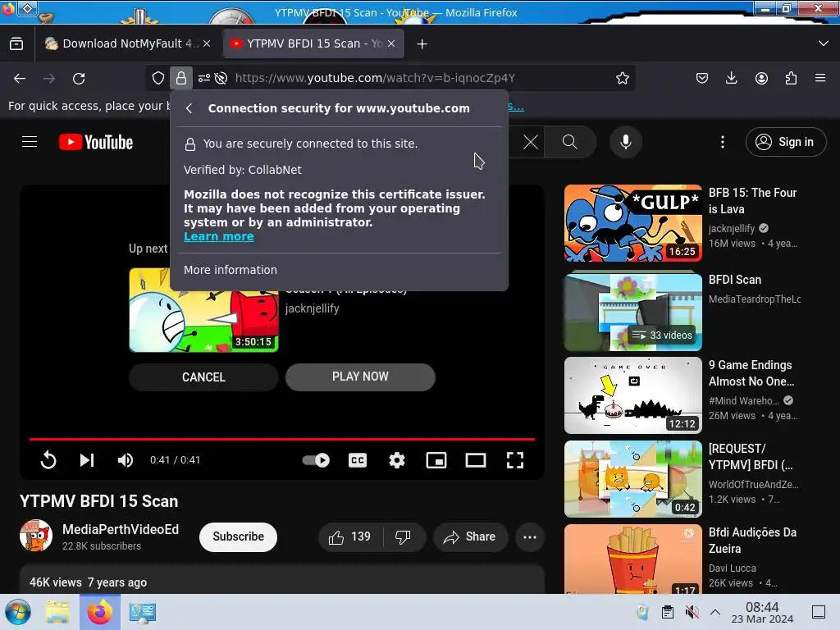
Task: Open the Learn more link in security panel
Action: click(x=218, y=236)
